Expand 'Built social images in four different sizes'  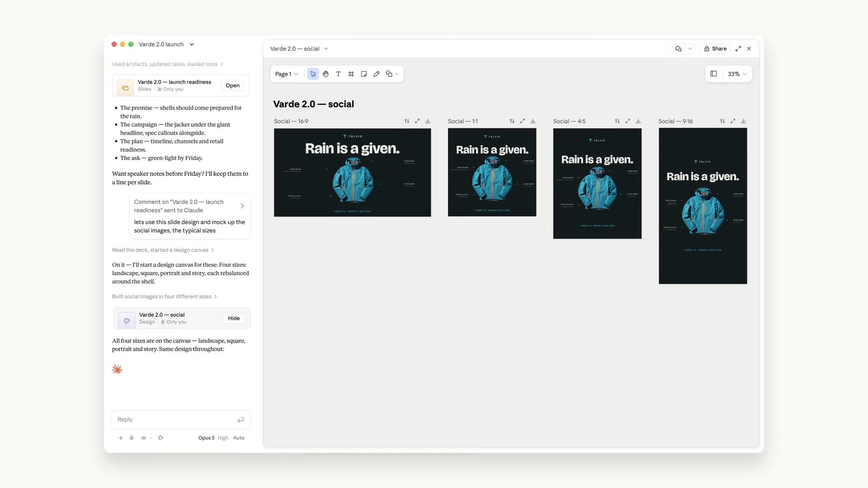coord(165,296)
